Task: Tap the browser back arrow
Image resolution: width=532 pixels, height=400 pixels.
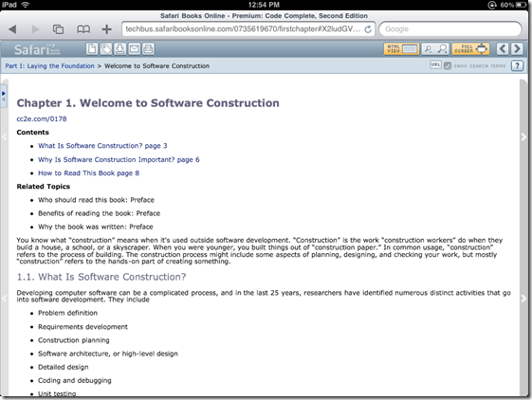Action: (12, 29)
